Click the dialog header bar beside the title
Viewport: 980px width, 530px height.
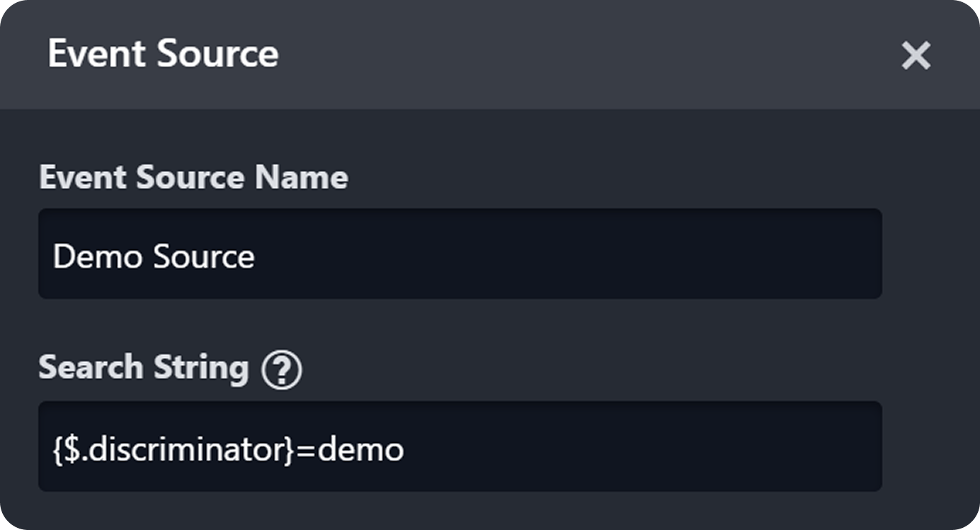pyautogui.click(x=566, y=55)
